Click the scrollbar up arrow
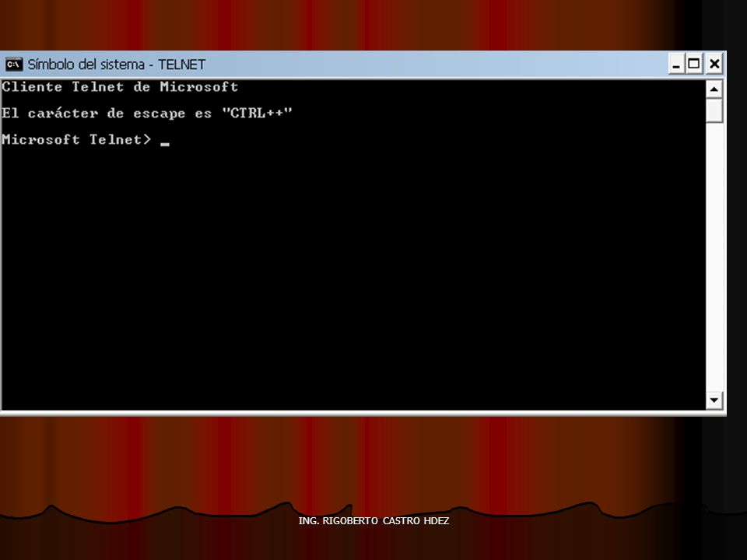The height and width of the screenshot is (560, 747). coord(714,89)
